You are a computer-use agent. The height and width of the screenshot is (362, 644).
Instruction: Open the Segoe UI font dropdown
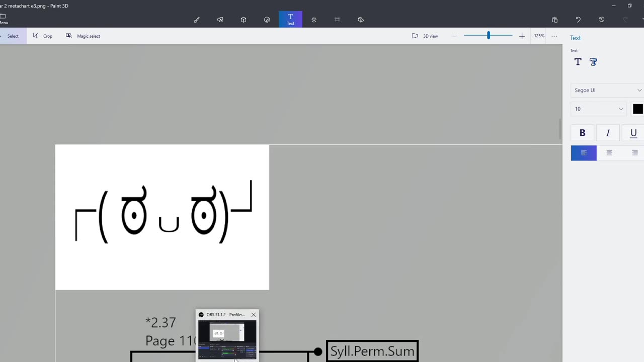click(x=607, y=90)
